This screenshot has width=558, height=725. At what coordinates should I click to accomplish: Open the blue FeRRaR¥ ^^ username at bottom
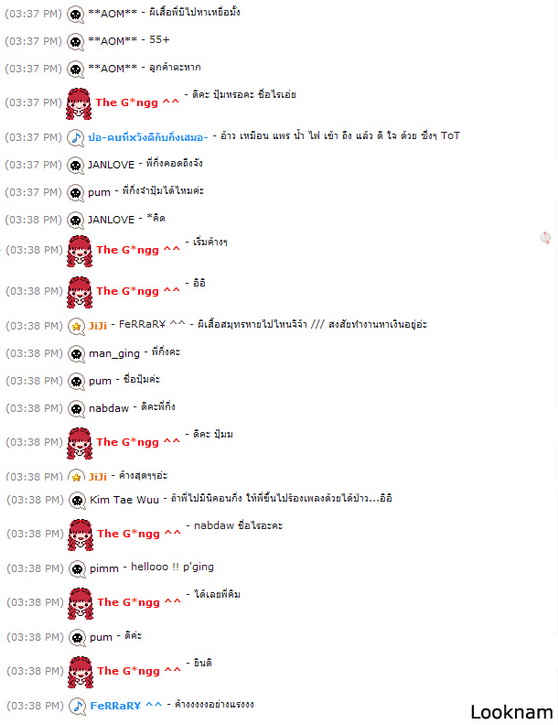(126, 706)
